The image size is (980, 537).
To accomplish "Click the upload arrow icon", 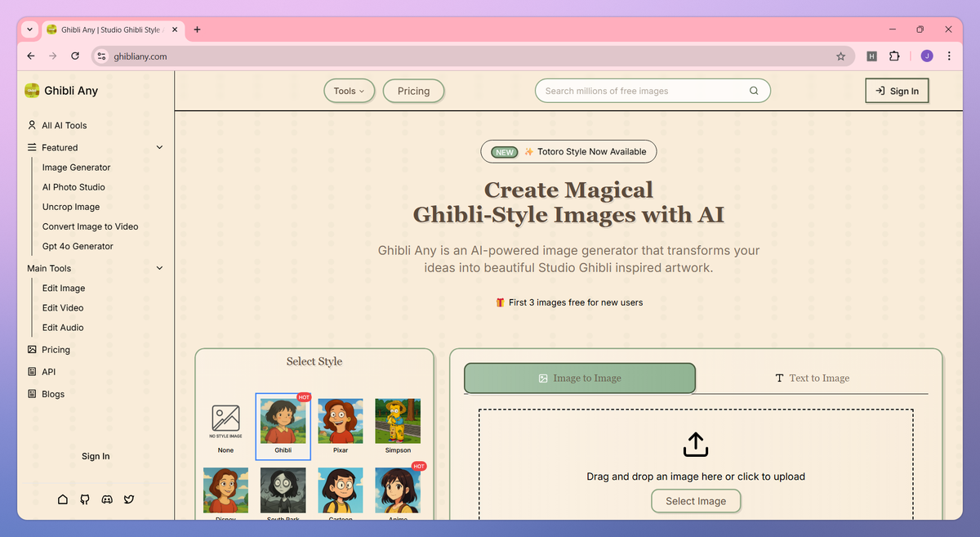I will click(x=695, y=445).
